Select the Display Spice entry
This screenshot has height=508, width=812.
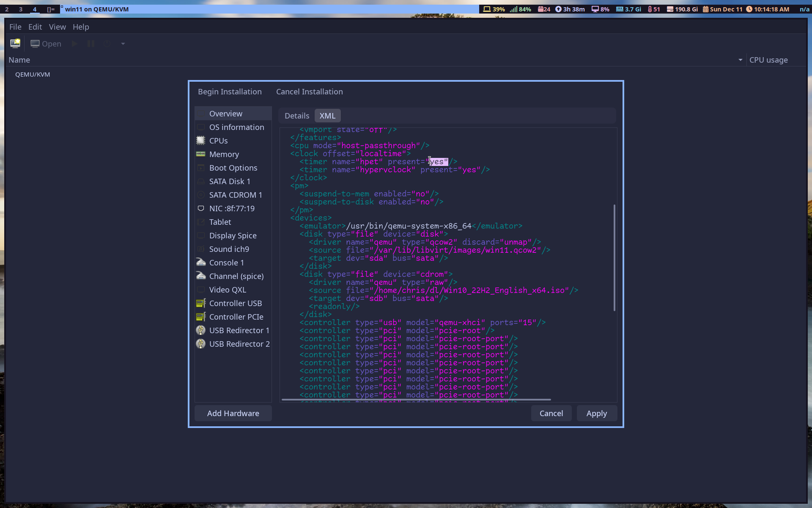click(x=233, y=235)
